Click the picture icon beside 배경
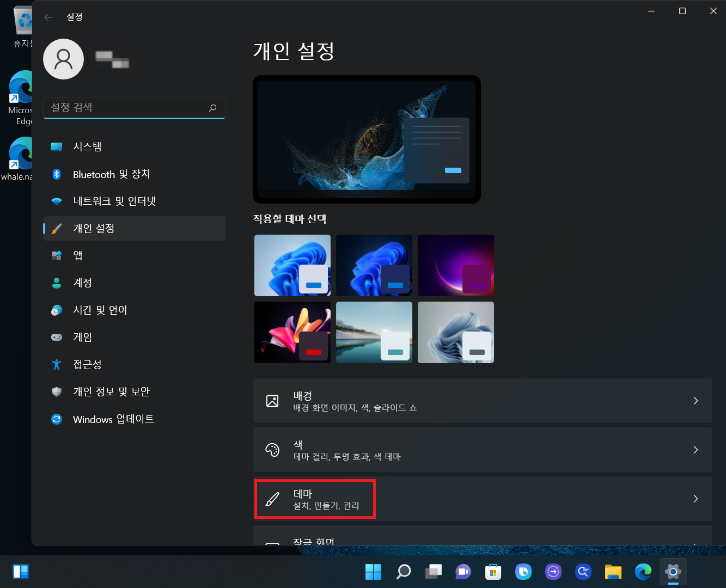Viewport: 726px width, 588px height. coord(272,401)
